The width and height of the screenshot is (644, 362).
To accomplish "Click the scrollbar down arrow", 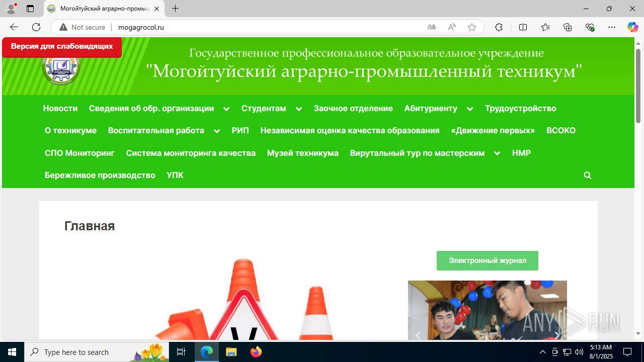I will (638, 333).
